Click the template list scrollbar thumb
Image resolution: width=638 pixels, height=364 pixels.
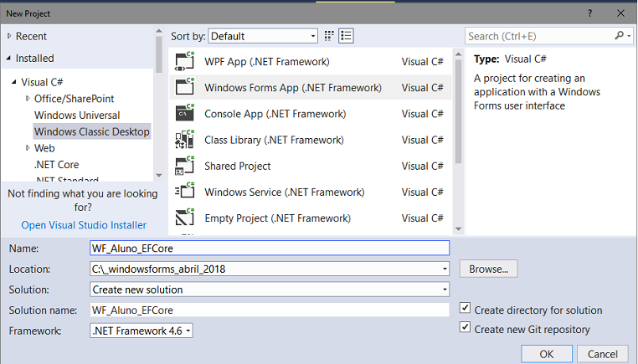(x=458, y=111)
